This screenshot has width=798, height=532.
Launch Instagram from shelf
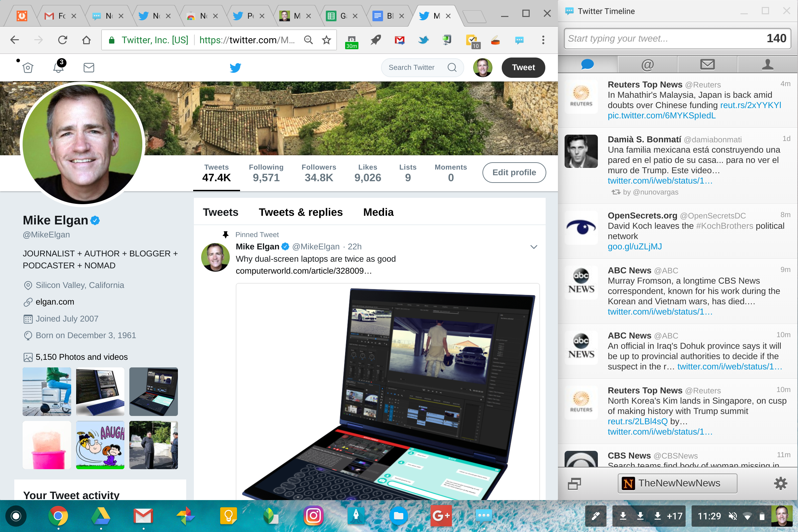coord(313,516)
